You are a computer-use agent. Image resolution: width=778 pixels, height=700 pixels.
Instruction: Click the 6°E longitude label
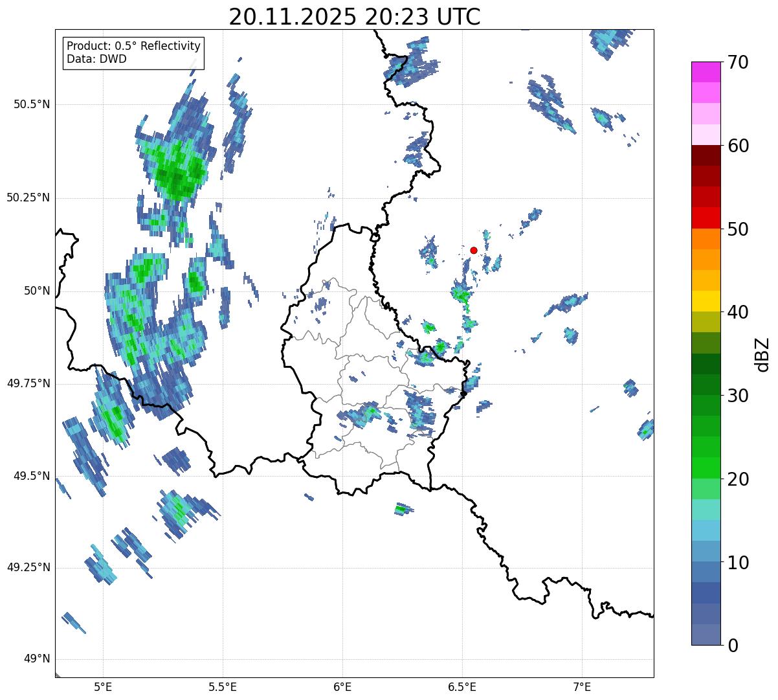pos(342,686)
